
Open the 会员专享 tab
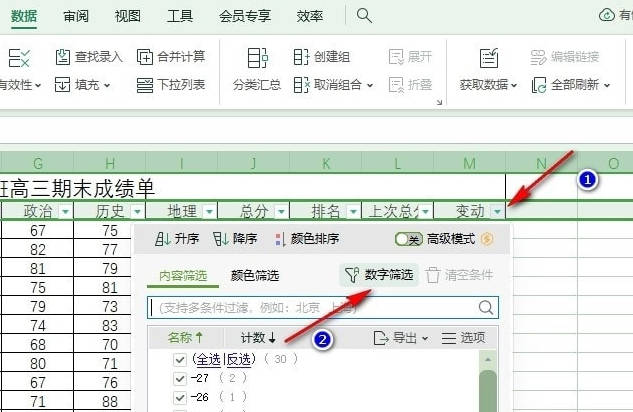tap(245, 16)
